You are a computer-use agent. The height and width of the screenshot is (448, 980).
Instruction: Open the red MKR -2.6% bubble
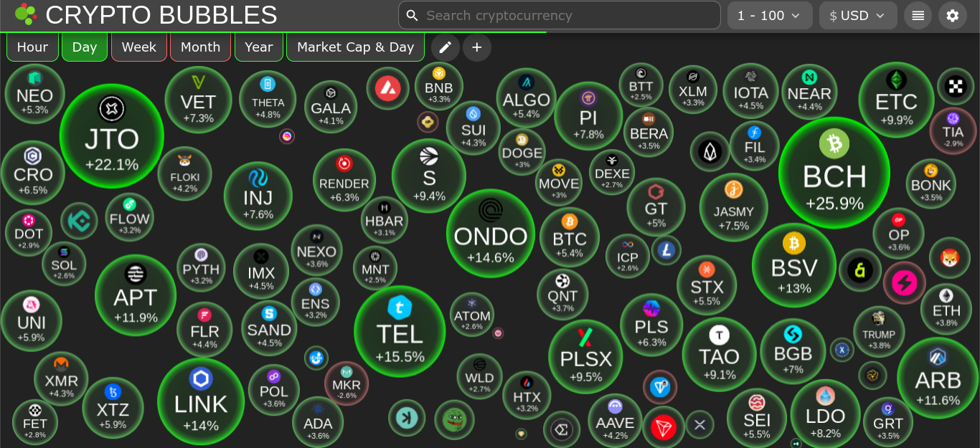pyautogui.click(x=347, y=383)
